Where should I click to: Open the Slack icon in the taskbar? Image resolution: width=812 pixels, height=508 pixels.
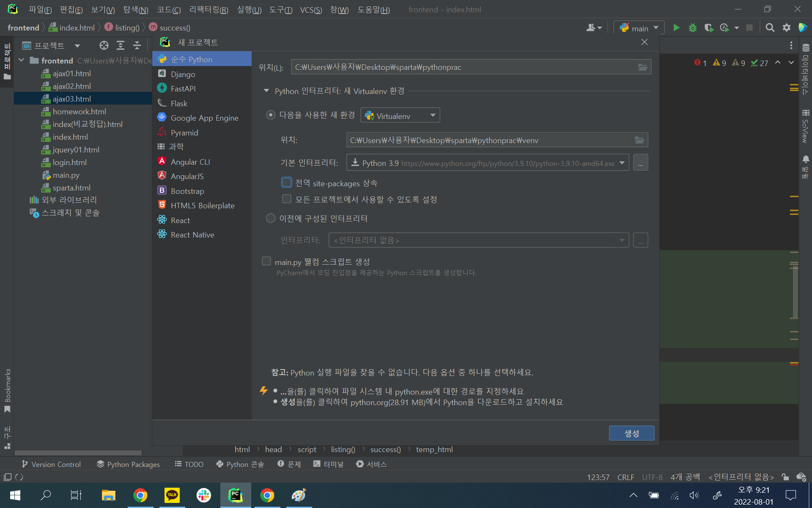pos(204,495)
